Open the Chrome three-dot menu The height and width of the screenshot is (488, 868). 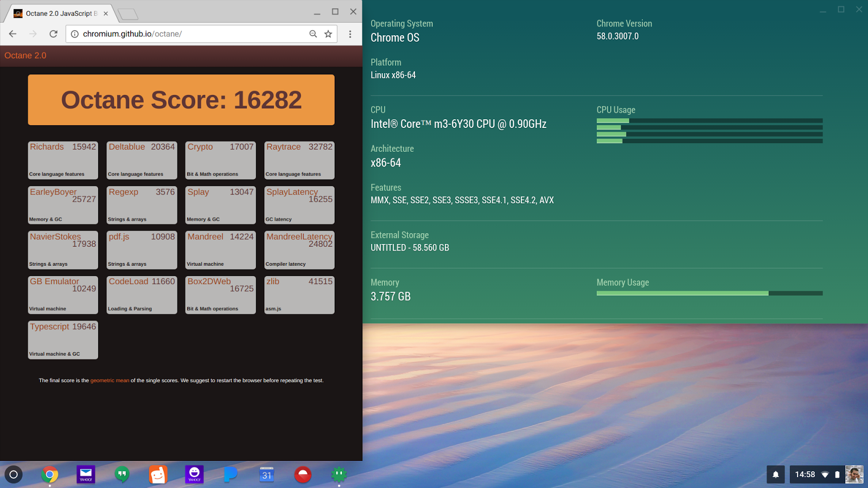350,34
